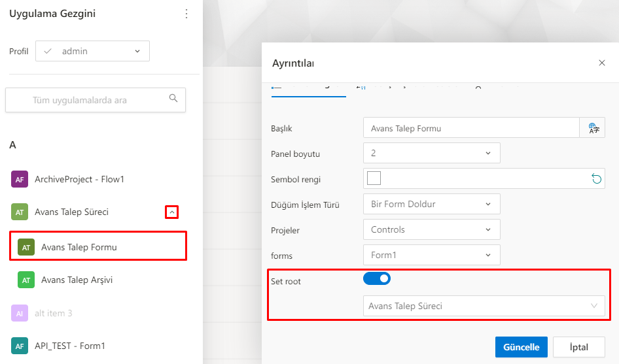
Task: Click the API_TEST - Form1 teal icon
Action: click(20, 346)
